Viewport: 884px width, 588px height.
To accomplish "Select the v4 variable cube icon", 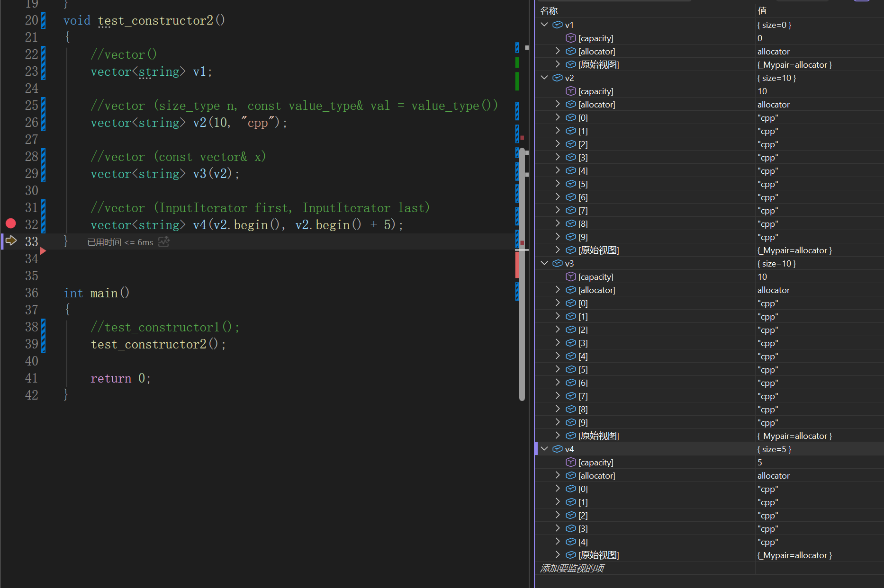I will 558,449.
